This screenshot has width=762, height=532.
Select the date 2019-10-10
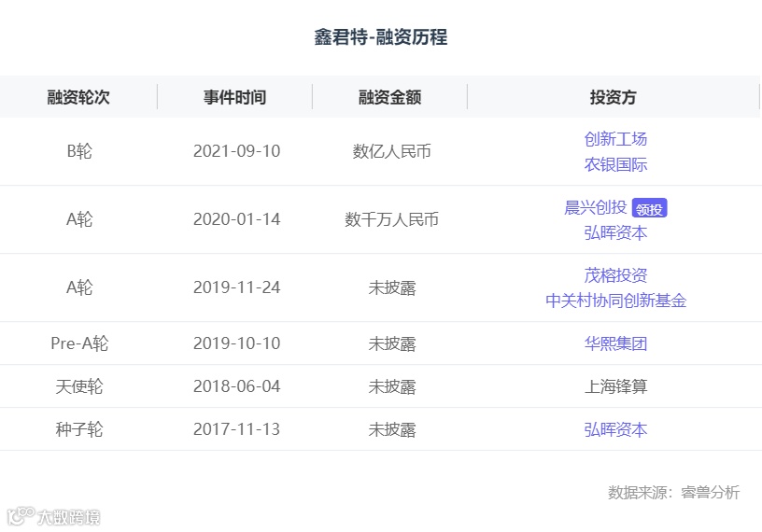(236, 343)
